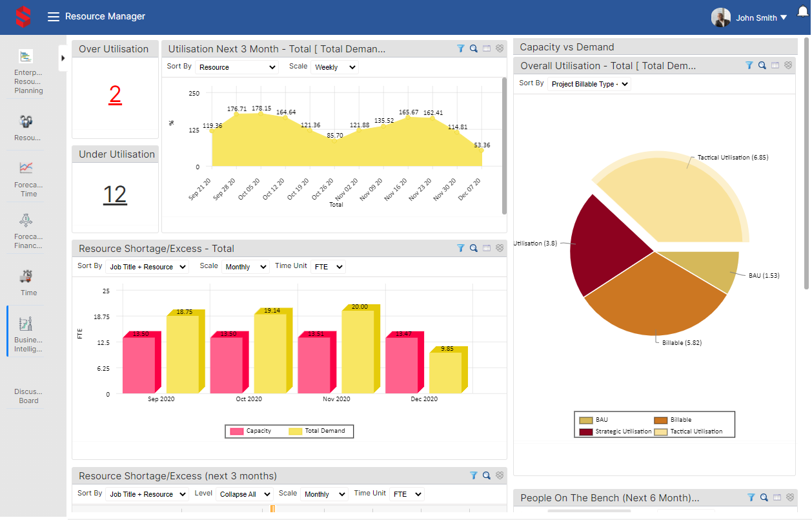Screen dimensions: 812x520
Task: Open Forecast Finance sidebar module
Action: click(28, 230)
